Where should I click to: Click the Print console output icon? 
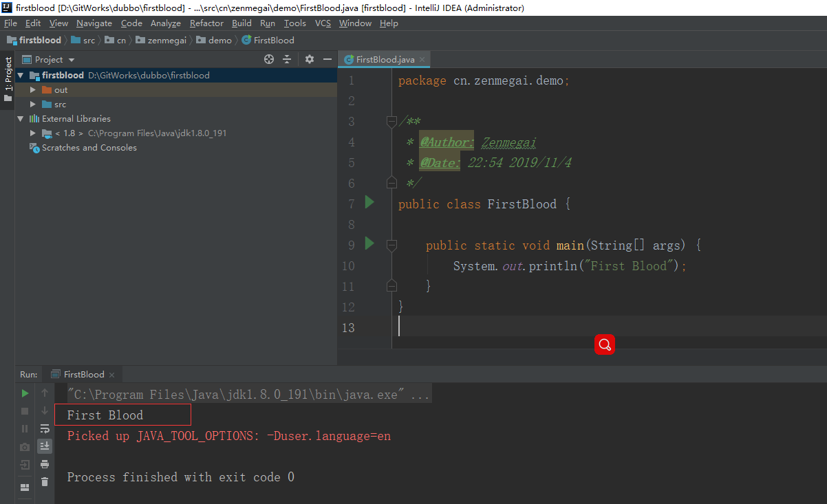point(45,464)
